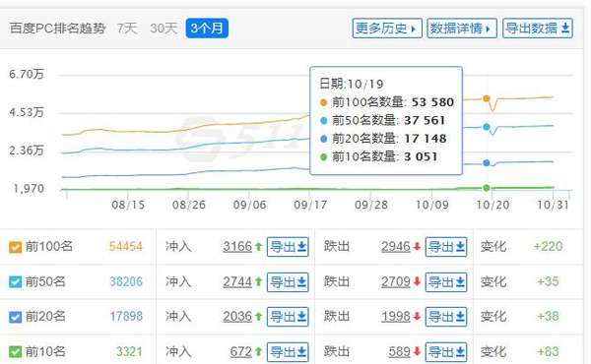Click light-blue 前50名 data point on chart
Viewport: 591px width, 364px height.
tap(487, 127)
